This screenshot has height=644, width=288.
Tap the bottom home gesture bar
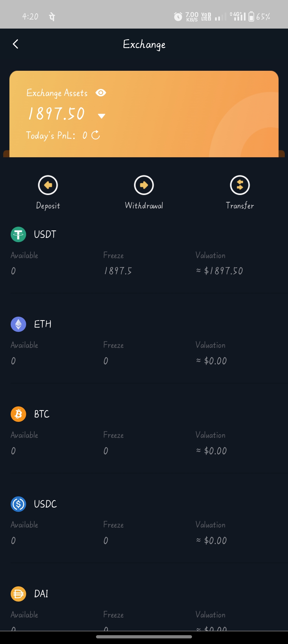coord(144,637)
